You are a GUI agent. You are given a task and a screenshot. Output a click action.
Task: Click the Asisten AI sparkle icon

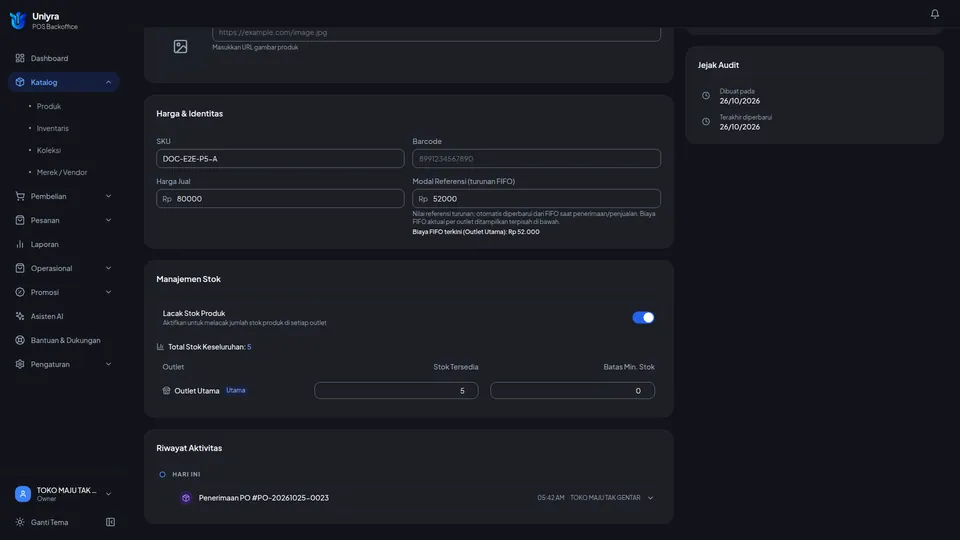[x=20, y=316]
